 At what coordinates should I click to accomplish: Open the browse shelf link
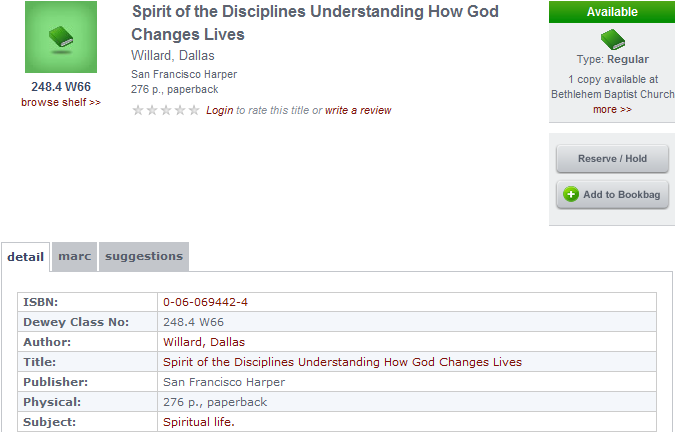click(60, 102)
